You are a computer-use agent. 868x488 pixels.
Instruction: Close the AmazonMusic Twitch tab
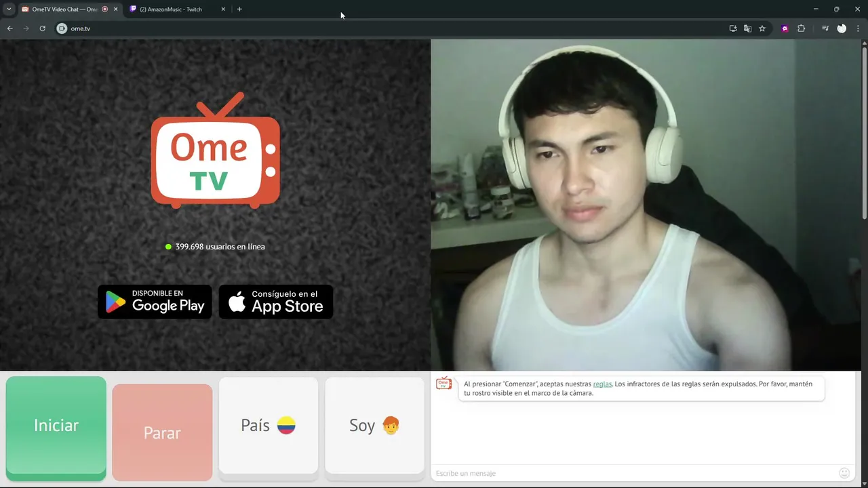coord(223,9)
